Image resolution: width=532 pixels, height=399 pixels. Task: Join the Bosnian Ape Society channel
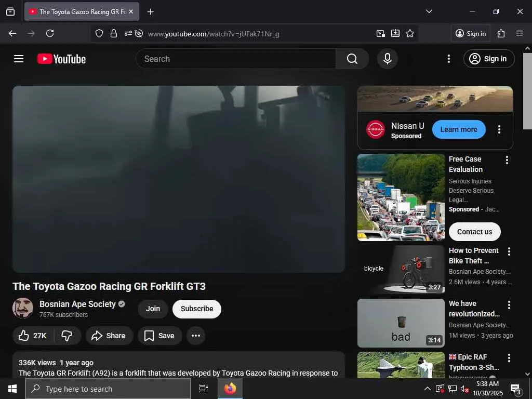point(153,309)
